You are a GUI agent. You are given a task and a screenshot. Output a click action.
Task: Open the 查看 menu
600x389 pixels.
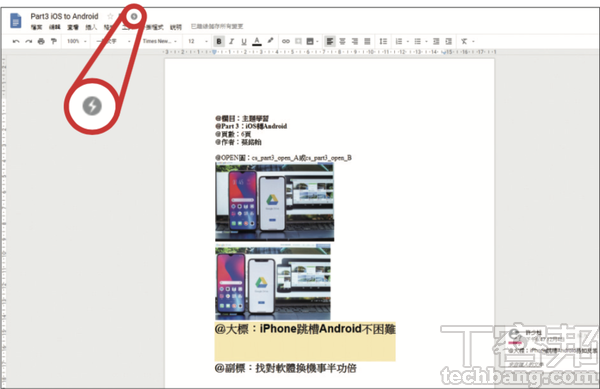click(73, 27)
